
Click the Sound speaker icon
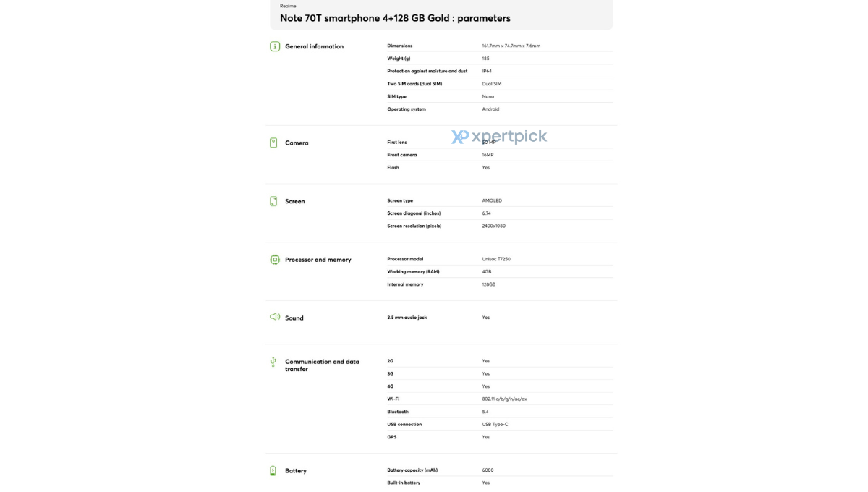[x=275, y=317]
